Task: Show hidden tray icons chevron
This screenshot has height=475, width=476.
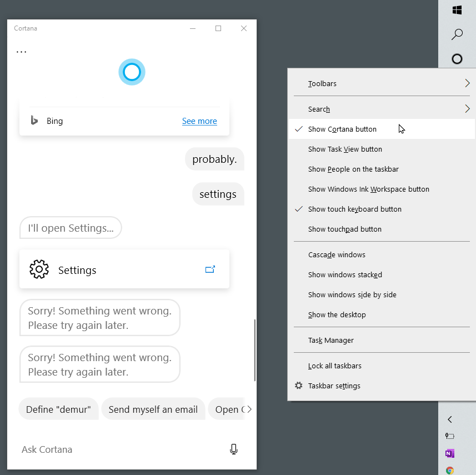Action: tap(449, 419)
